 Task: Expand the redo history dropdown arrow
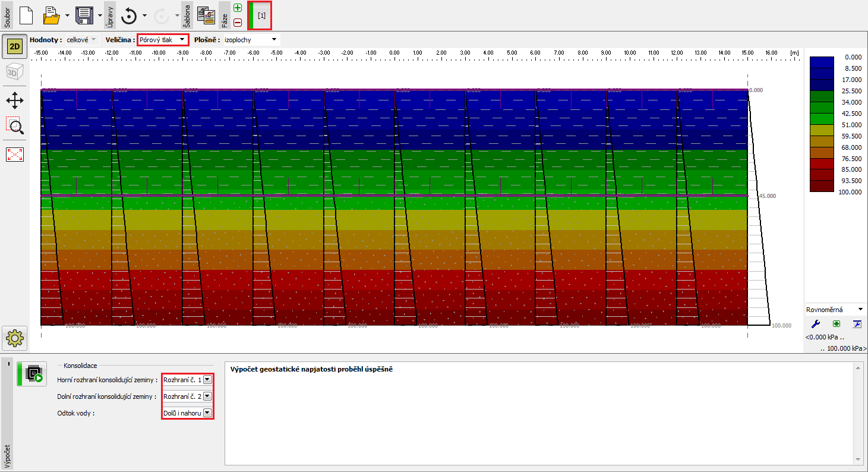(x=177, y=16)
